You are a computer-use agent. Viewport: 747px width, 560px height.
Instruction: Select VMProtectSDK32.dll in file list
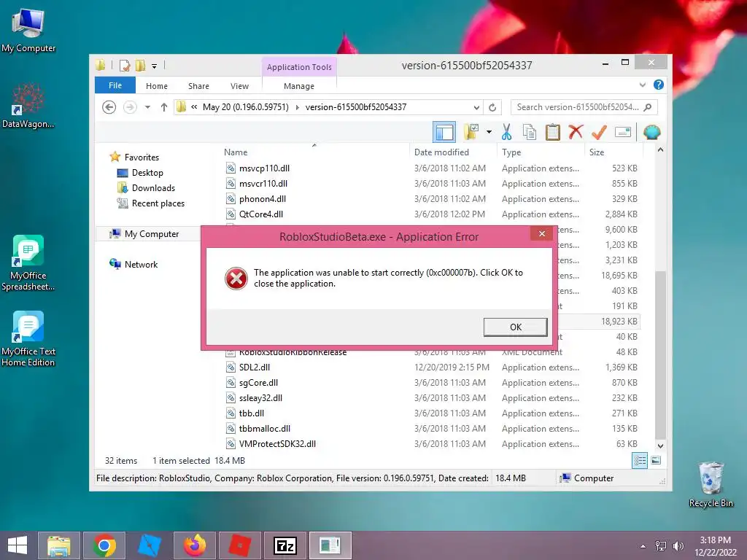(x=277, y=444)
